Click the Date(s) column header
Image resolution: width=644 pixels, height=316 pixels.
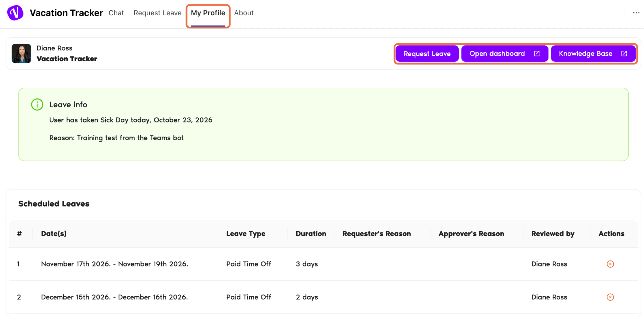coord(54,234)
